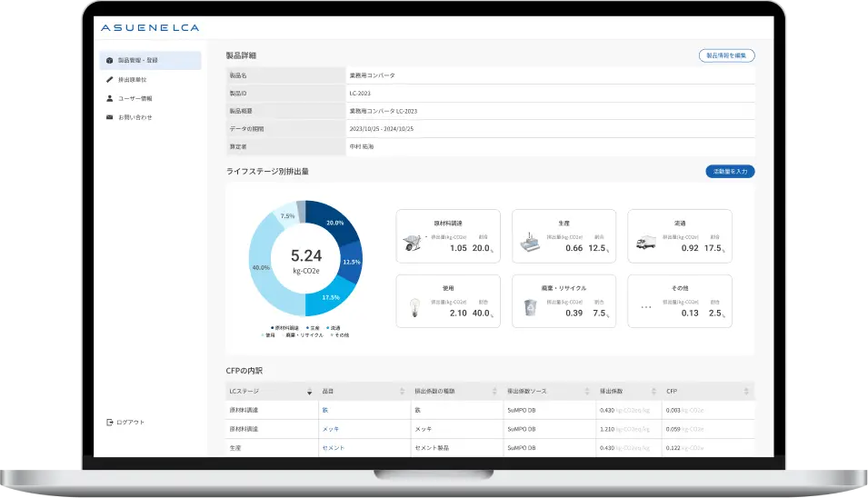The height and width of the screenshot is (498, 868).
Task: Sort table by LCステージ column arrow
Action: click(x=309, y=392)
